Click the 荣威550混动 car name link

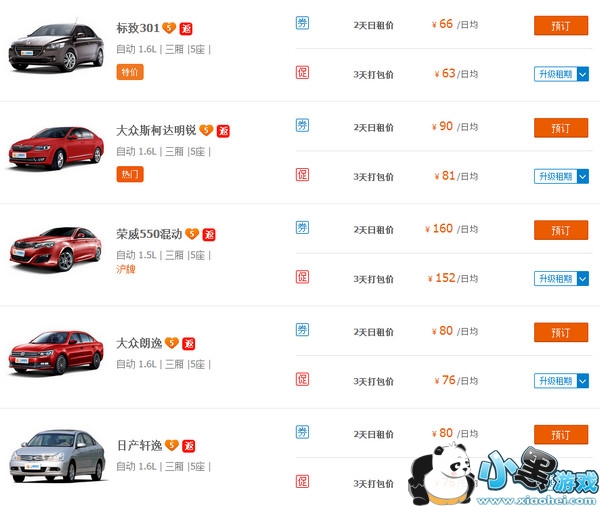pos(149,234)
